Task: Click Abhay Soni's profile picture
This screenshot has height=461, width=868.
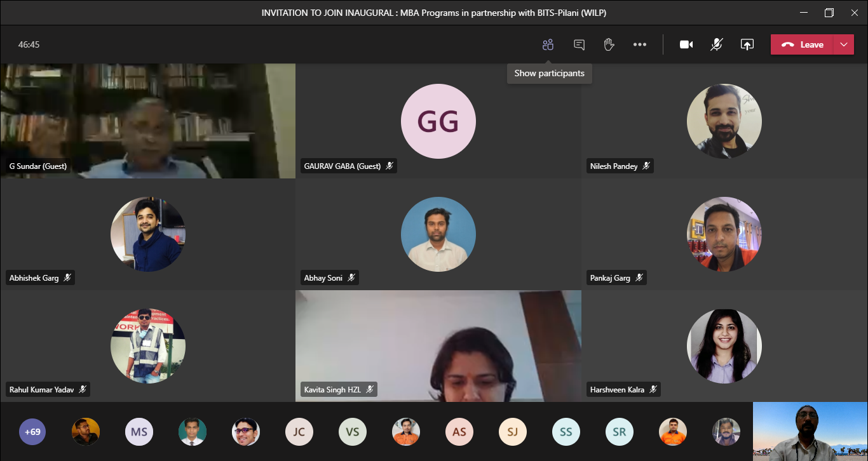Action: (x=438, y=234)
